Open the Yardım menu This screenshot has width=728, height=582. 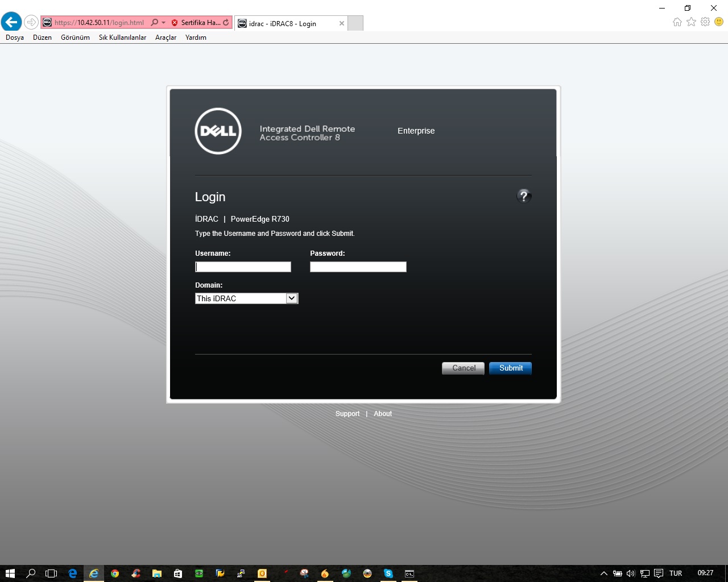pos(196,38)
